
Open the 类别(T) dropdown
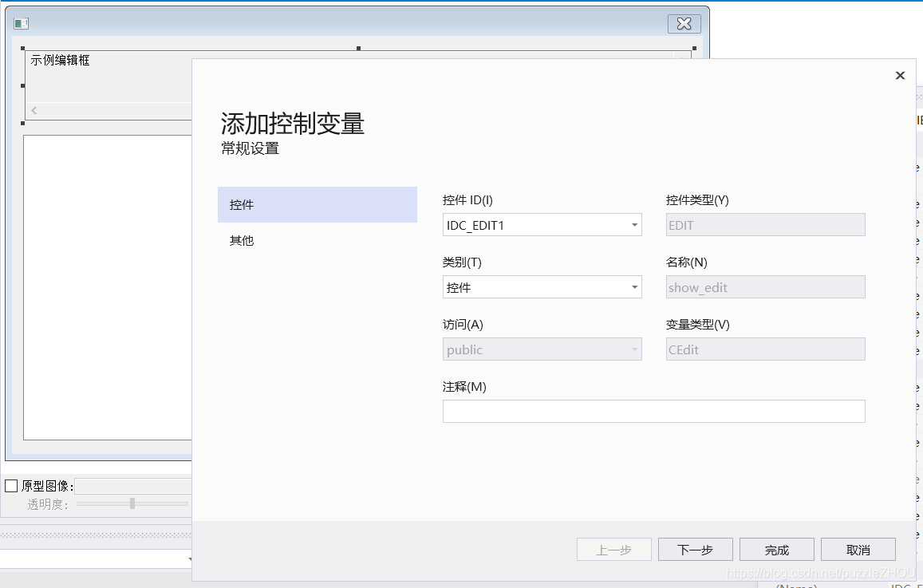(x=633, y=286)
